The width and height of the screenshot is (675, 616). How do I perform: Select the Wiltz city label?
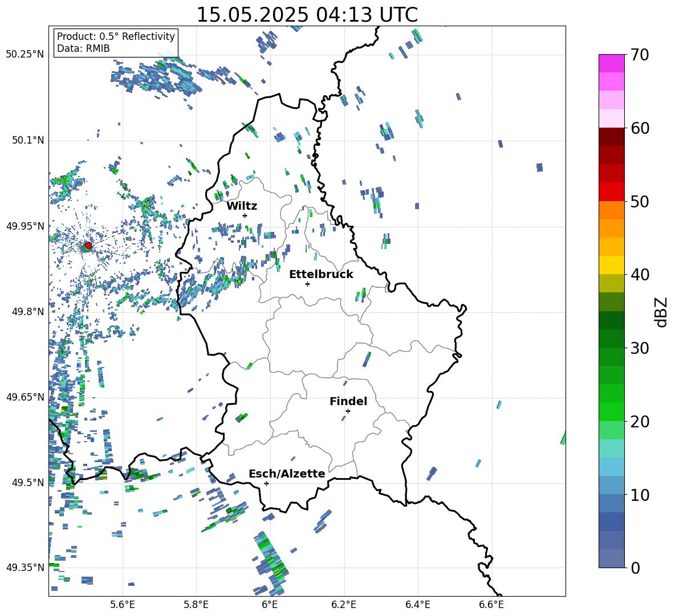pyautogui.click(x=242, y=206)
